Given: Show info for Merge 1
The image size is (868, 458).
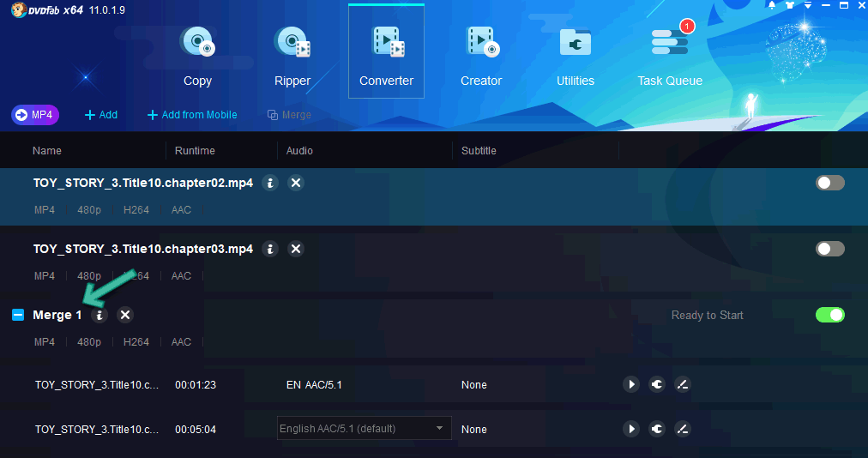Looking at the screenshot, I should tap(99, 315).
